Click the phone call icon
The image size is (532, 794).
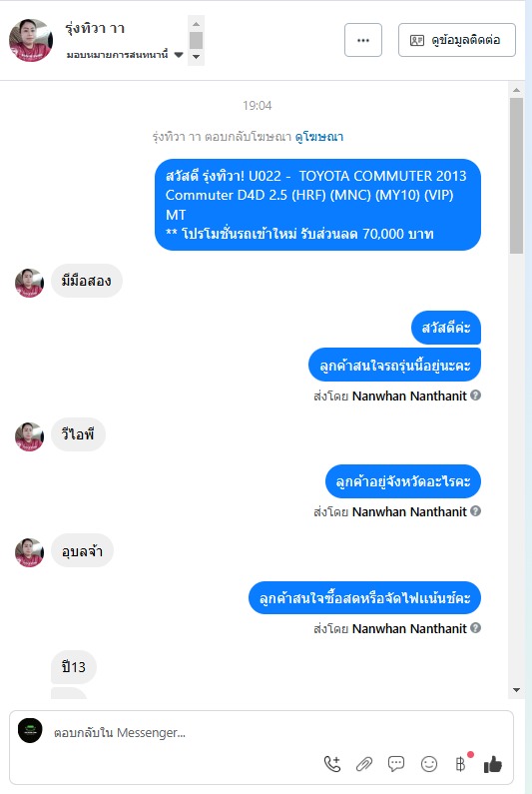[x=332, y=764]
